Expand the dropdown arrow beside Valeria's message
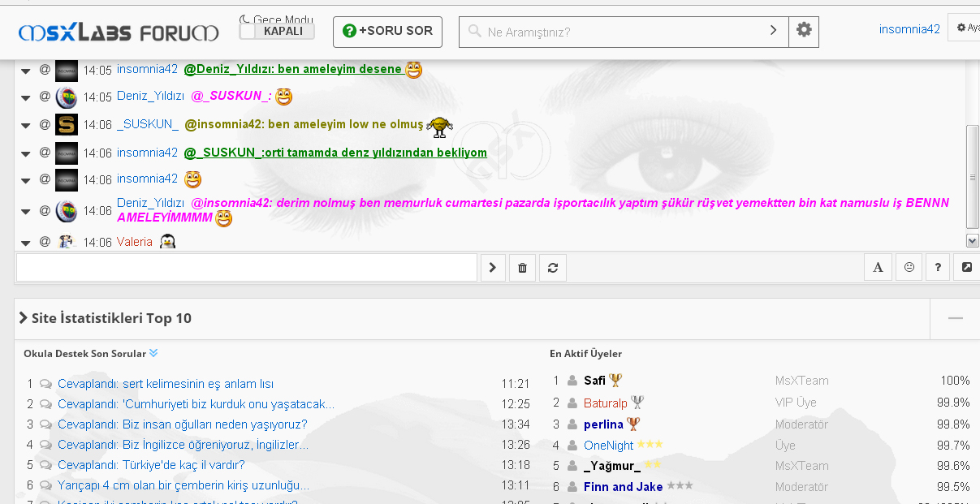This screenshot has width=980, height=504. (x=25, y=242)
